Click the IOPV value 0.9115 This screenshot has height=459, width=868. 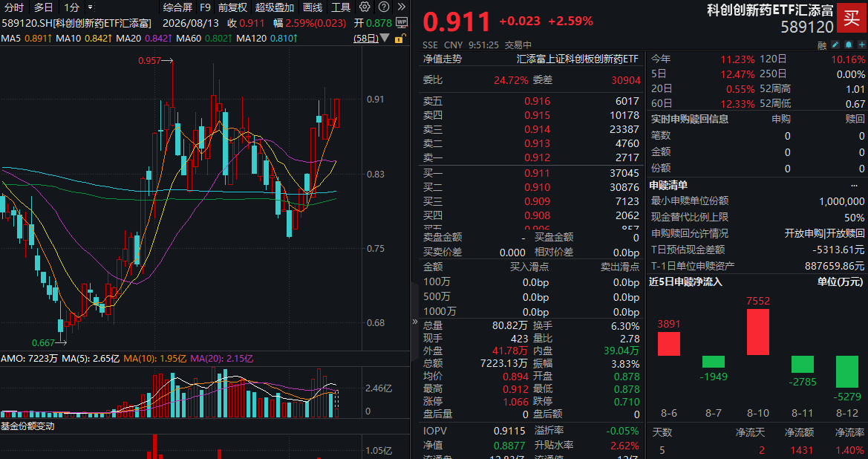click(x=509, y=431)
